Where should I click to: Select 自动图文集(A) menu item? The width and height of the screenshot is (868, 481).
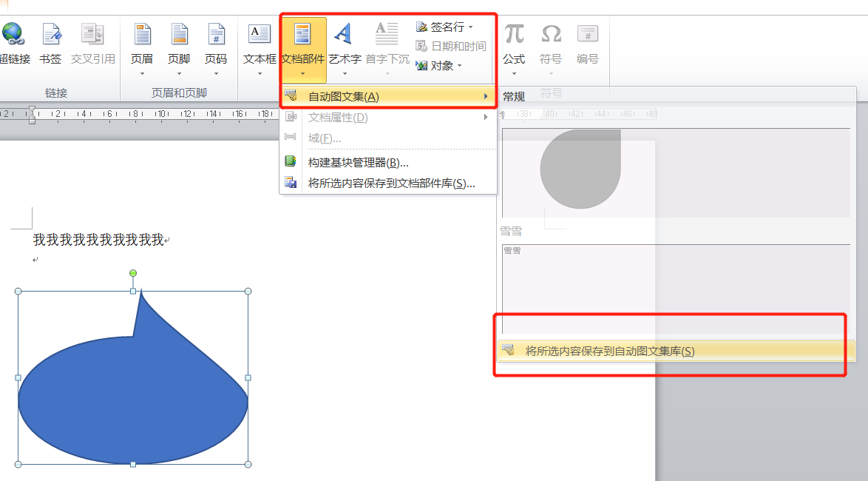tap(343, 97)
